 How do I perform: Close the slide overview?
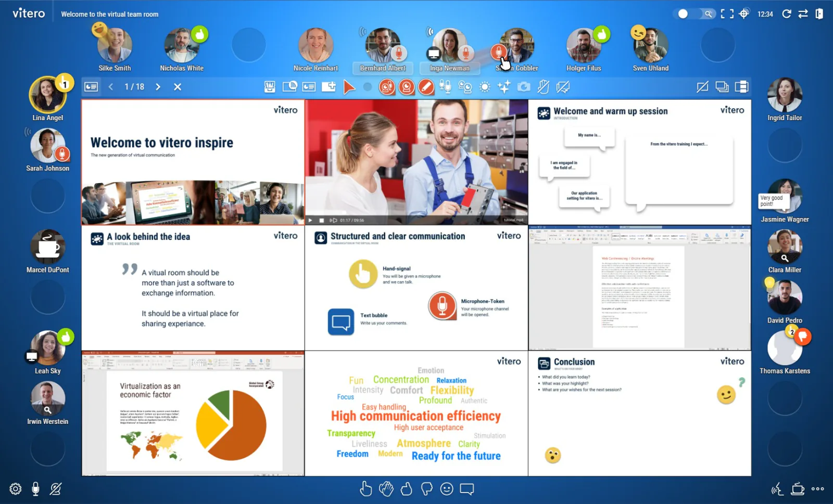(178, 87)
